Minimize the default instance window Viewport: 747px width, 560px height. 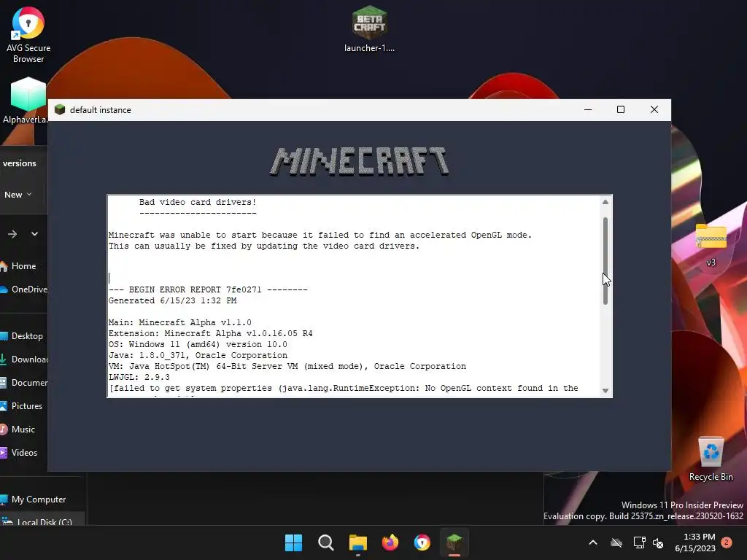tap(588, 109)
